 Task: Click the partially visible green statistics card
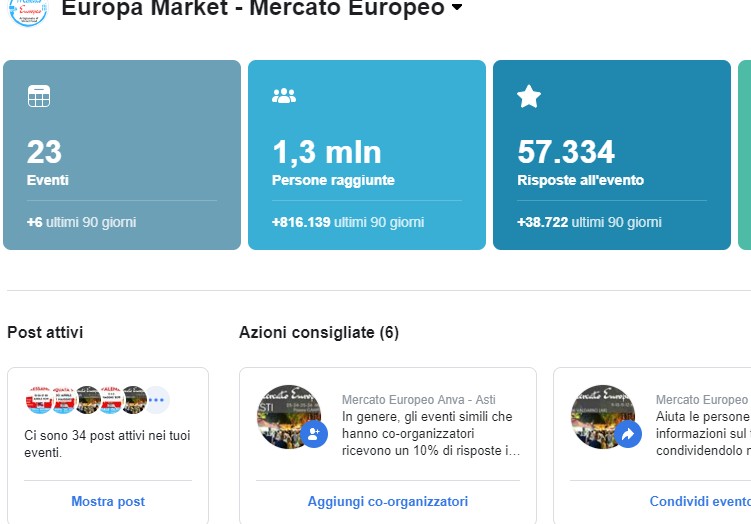pyautogui.click(x=744, y=155)
